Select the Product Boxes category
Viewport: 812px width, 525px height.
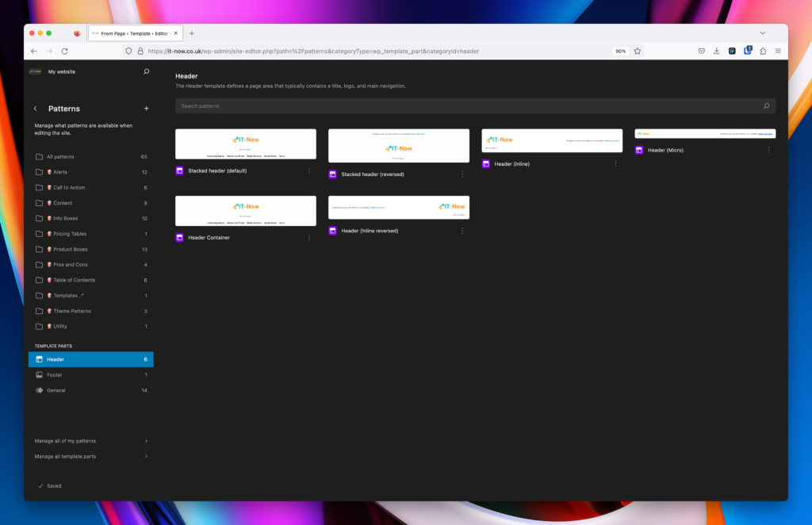pos(91,250)
